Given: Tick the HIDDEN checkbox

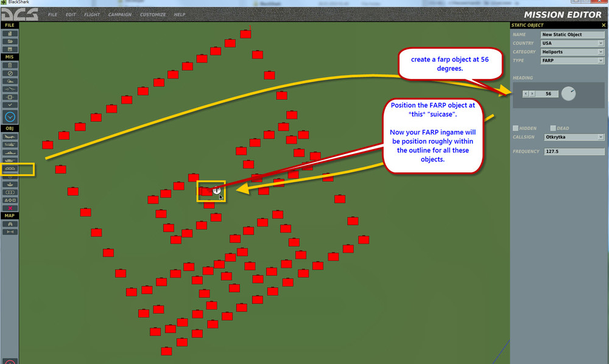Looking at the screenshot, I should pyautogui.click(x=515, y=128).
